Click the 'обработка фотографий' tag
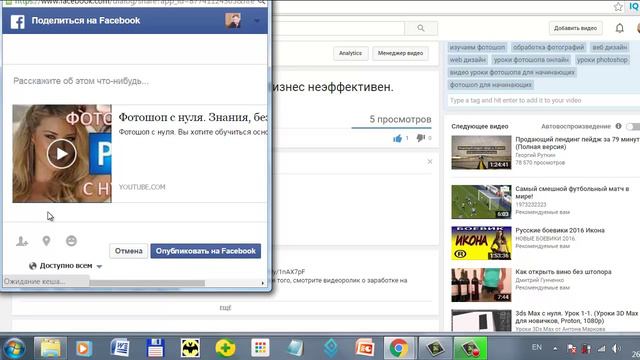 coord(548,47)
